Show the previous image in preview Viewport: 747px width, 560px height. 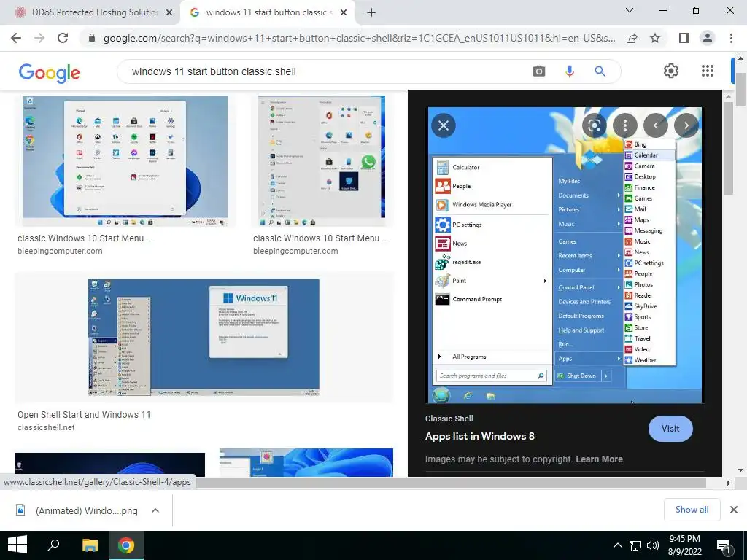pos(656,125)
